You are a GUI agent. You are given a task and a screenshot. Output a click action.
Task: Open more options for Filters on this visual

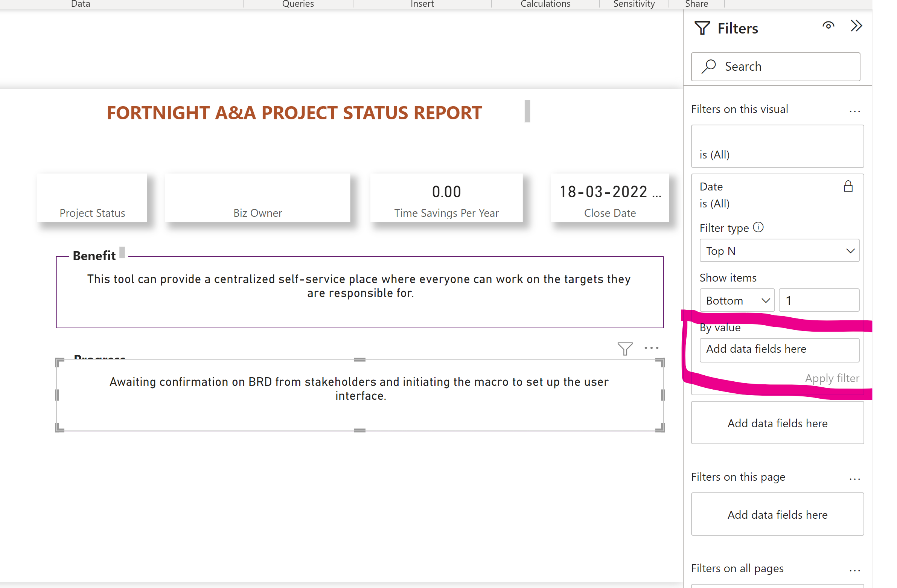(x=854, y=111)
